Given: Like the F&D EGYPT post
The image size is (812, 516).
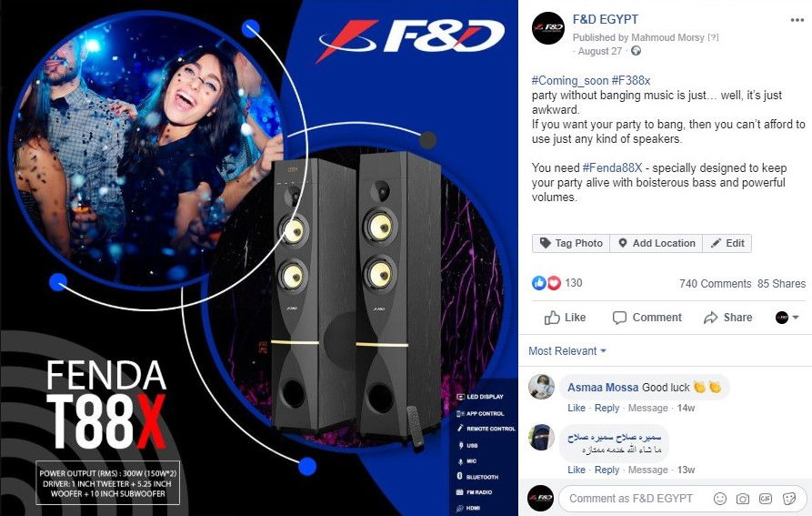Looking at the screenshot, I should coord(565,318).
